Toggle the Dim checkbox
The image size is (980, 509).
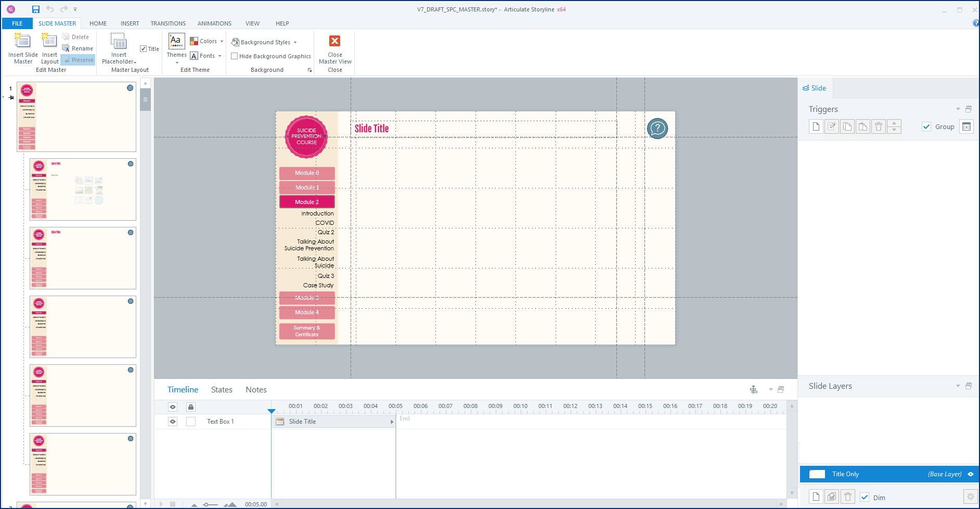[x=865, y=498]
